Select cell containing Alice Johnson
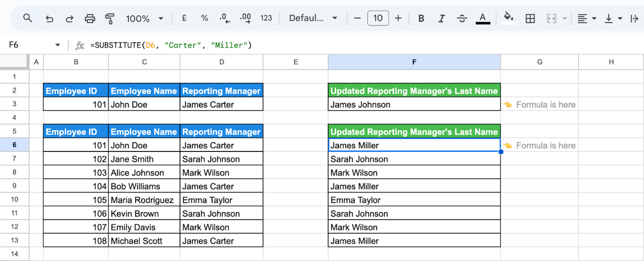 pyautogui.click(x=144, y=173)
